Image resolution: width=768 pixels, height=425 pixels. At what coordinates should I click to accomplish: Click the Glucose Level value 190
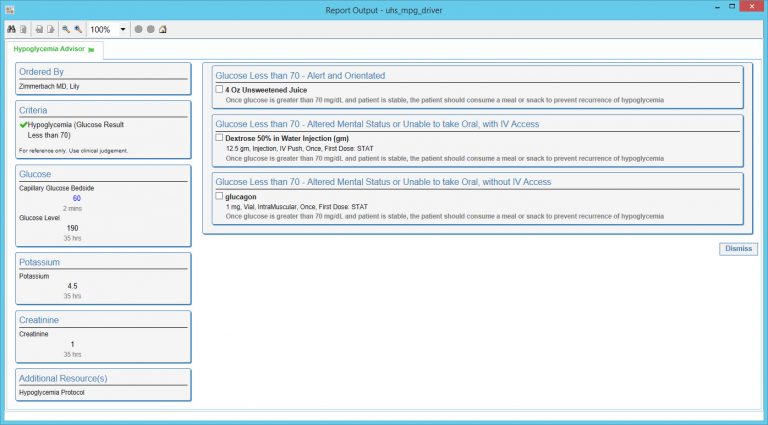click(72, 228)
